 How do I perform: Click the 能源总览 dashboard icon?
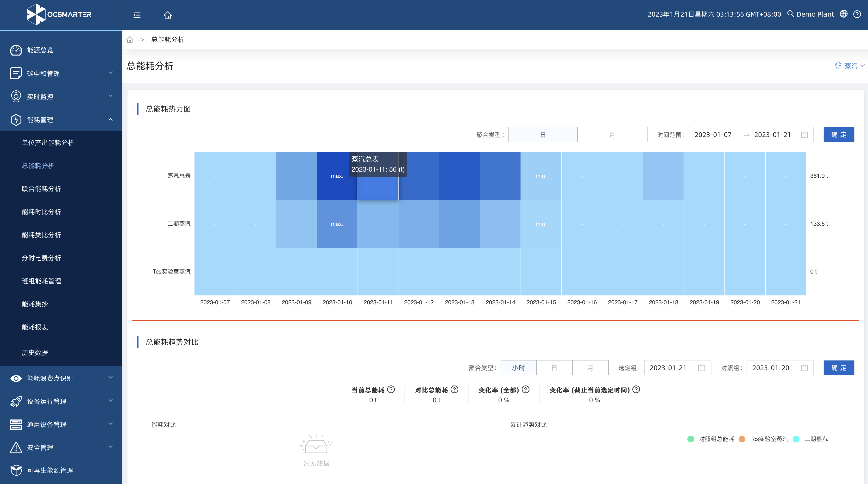point(16,50)
